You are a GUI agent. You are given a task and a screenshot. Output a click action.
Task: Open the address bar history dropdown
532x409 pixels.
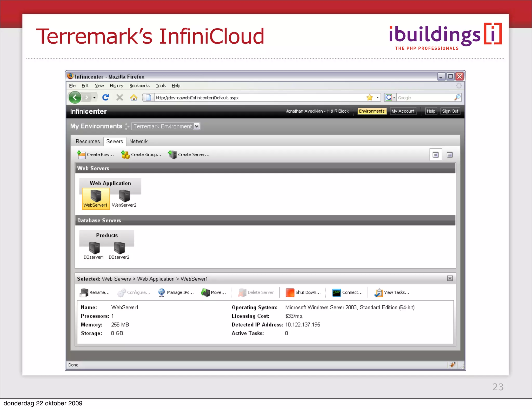(x=377, y=98)
